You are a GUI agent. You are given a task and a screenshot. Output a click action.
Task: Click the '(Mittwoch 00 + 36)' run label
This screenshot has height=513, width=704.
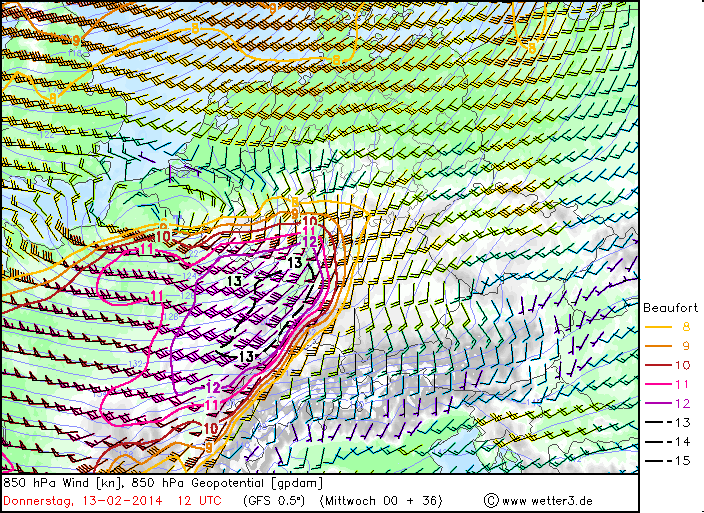click(x=381, y=501)
